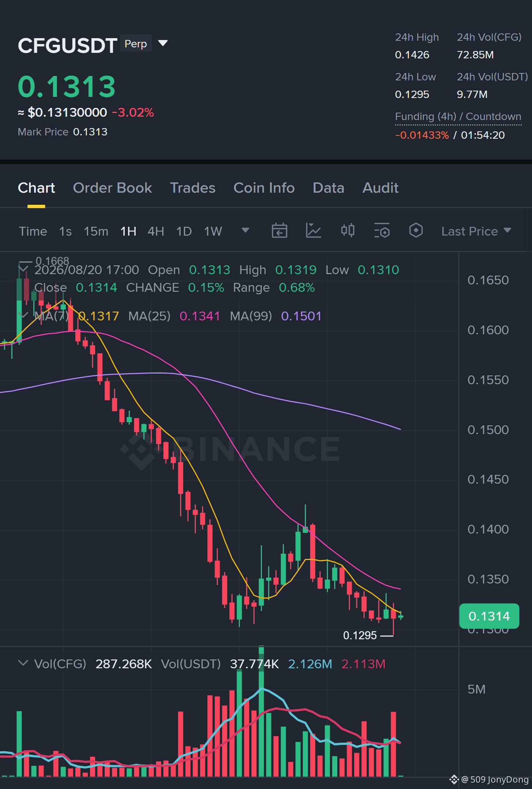
Task: Tap the Vol(USDT) value 37.774K
Action: pos(254,664)
